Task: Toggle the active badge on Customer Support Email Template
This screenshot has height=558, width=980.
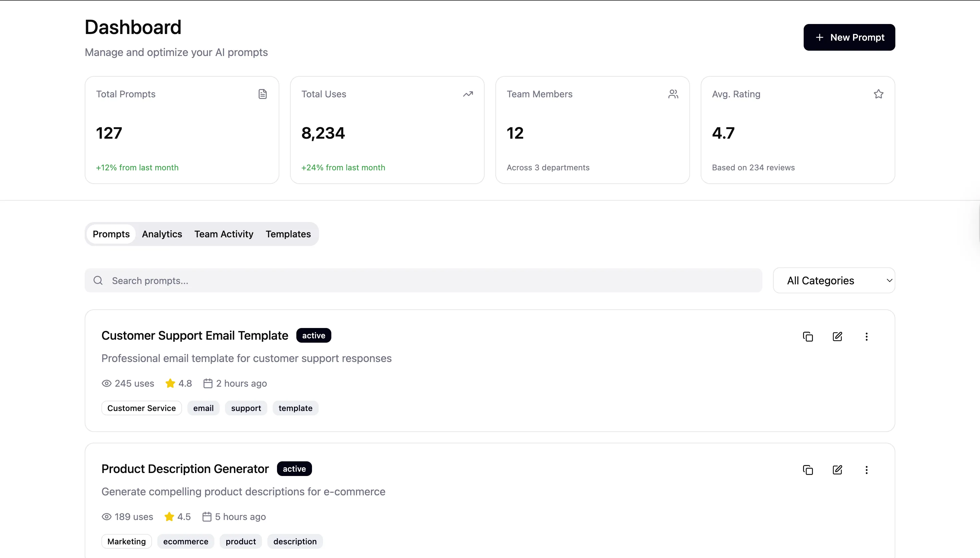Action: [313, 335]
